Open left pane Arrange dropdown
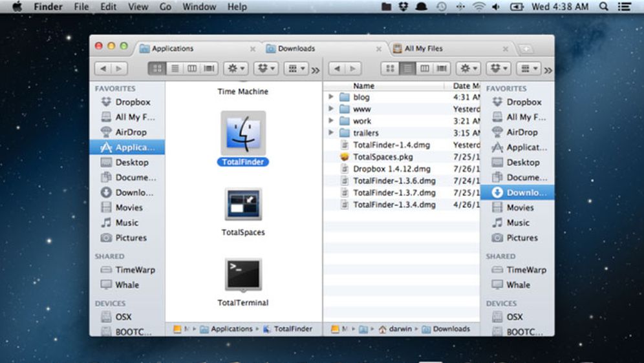Image resolution: width=644 pixels, height=363 pixels. [297, 68]
